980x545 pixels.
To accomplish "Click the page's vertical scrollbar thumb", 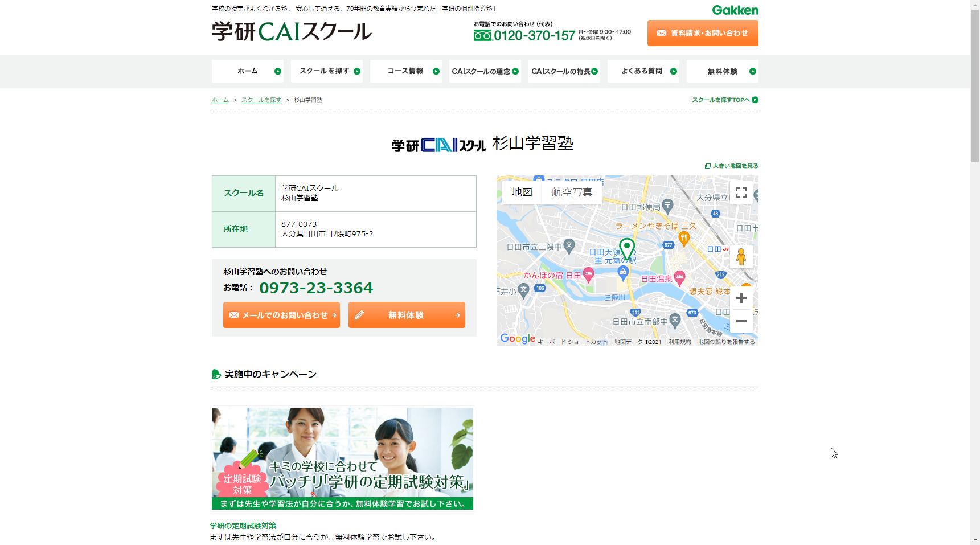I will click(975, 85).
